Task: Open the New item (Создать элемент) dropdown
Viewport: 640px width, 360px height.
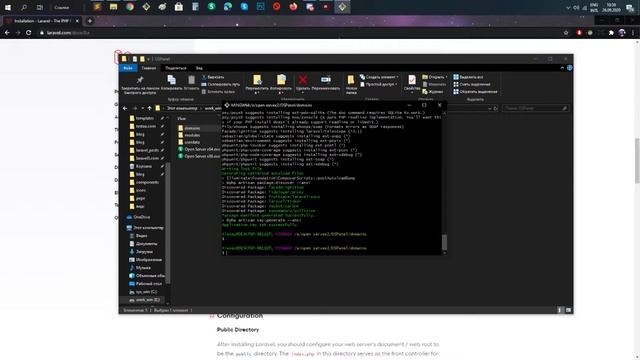Action: pyautogui.click(x=379, y=77)
